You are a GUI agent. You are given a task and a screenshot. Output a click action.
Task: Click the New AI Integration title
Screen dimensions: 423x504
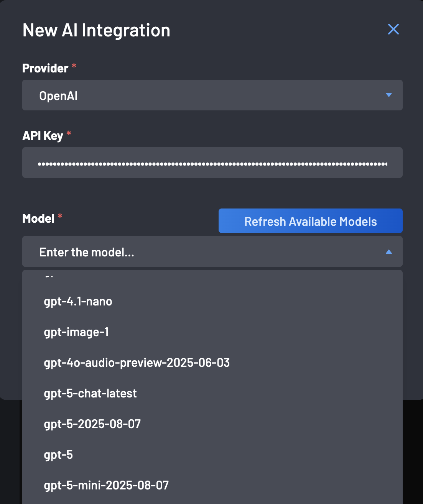pyautogui.click(x=96, y=30)
